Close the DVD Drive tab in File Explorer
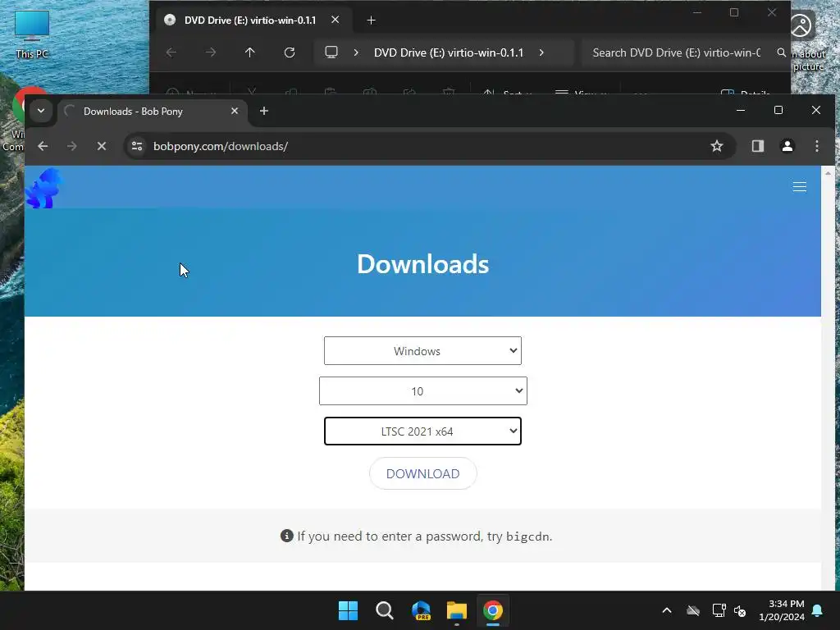The width and height of the screenshot is (840, 630). tap(335, 20)
